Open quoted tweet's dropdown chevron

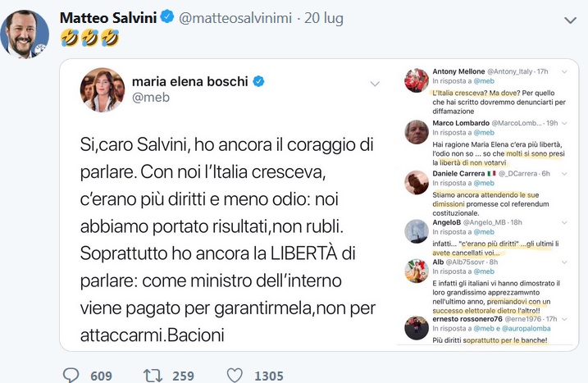[x=375, y=83]
